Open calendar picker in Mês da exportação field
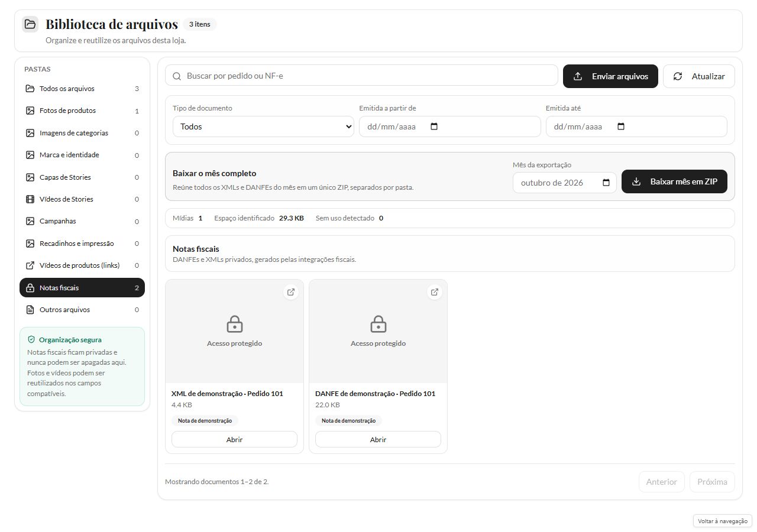Image resolution: width=757 pixels, height=532 pixels. (x=606, y=183)
